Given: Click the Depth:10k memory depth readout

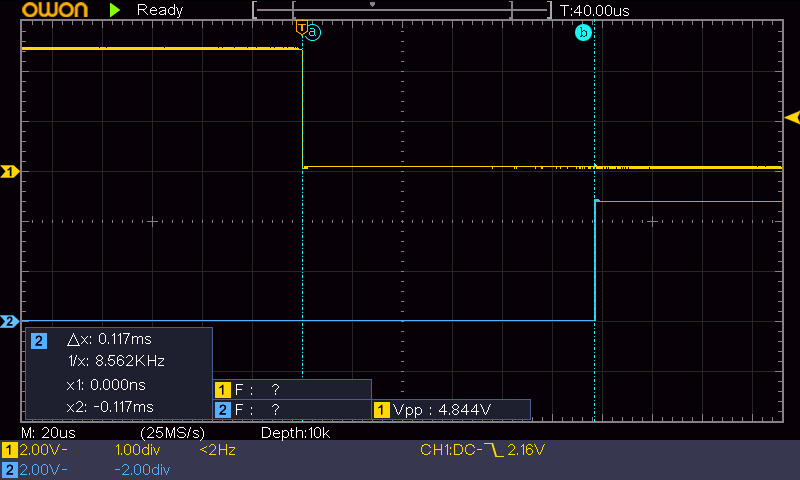Looking at the screenshot, I should [x=295, y=433].
